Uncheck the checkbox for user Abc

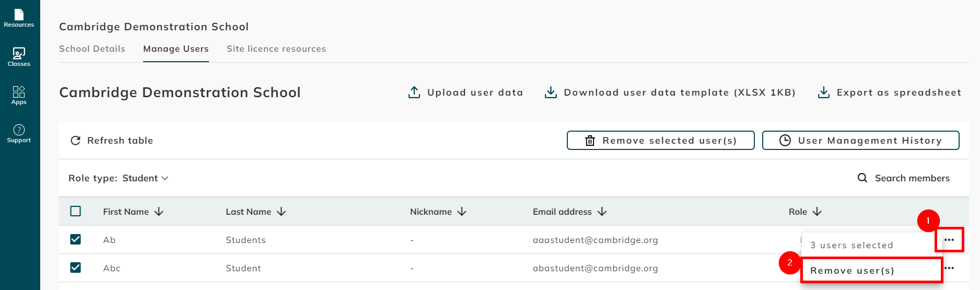(x=76, y=268)
